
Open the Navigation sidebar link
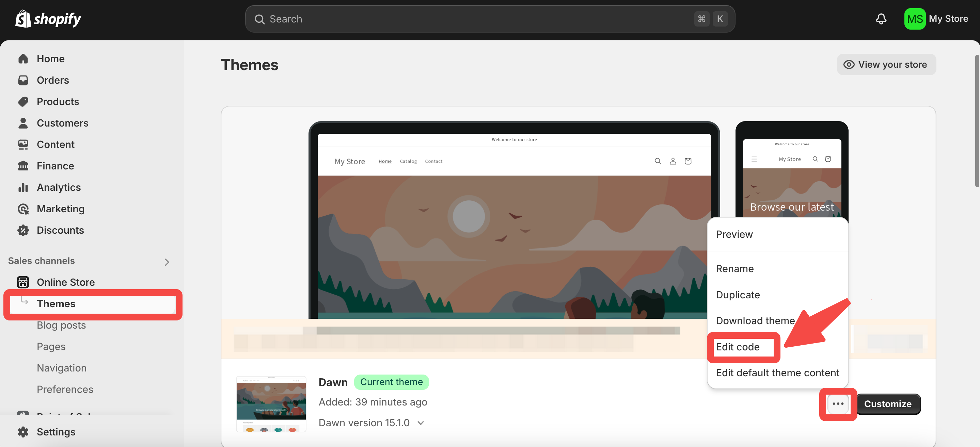tap(62, 368)
